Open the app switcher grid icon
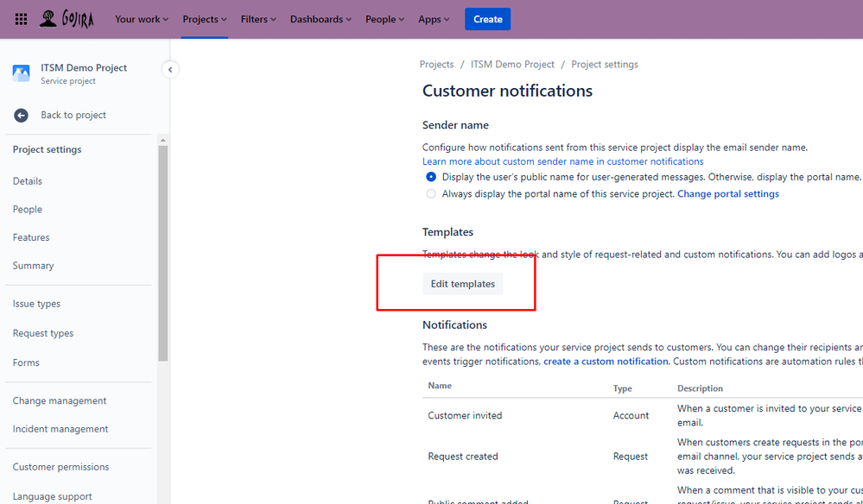 [x=21, y=19]
